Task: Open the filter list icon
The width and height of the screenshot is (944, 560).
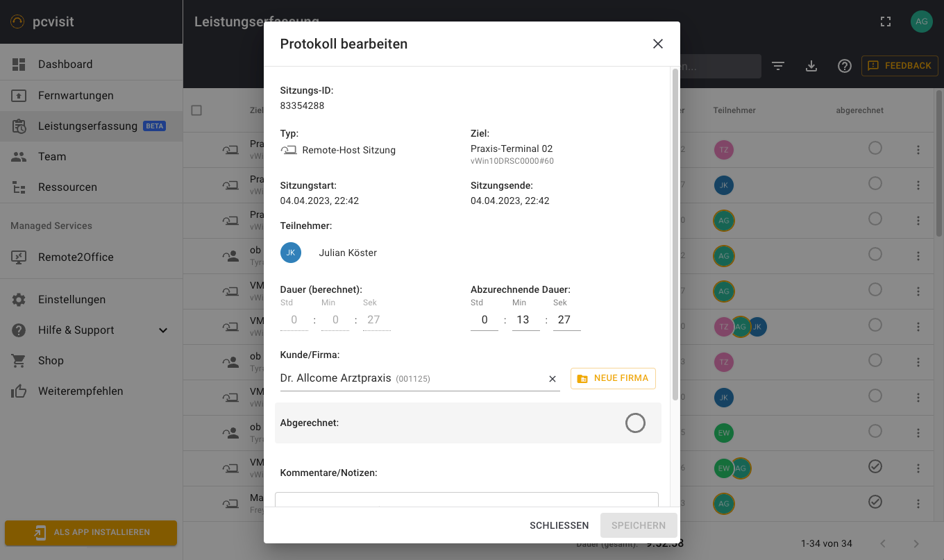Action: 778,66
